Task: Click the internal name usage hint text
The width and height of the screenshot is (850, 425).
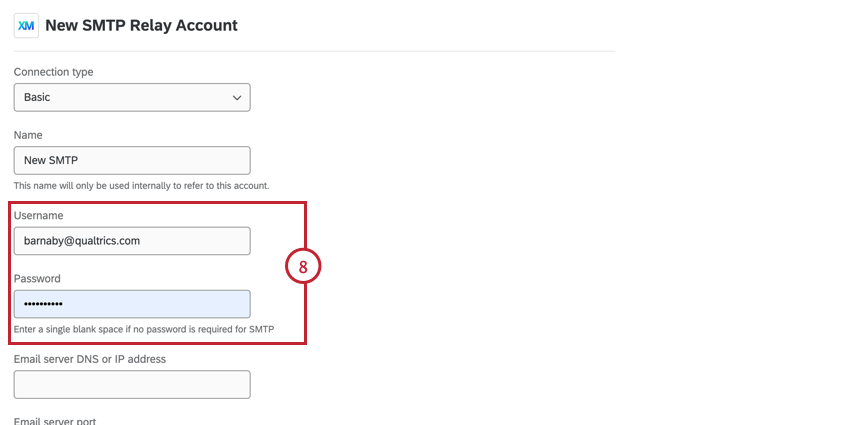Action: [141, 185]
